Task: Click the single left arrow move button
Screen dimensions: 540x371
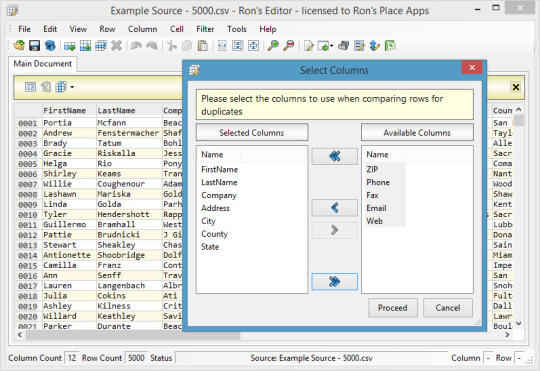Action: [334, 207]
